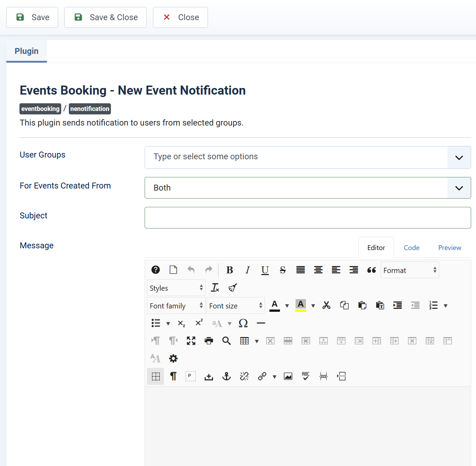Image resolution: width=476 pixels, height=466 pixels.
Task: Click the Close button
Action: point(180,17)
